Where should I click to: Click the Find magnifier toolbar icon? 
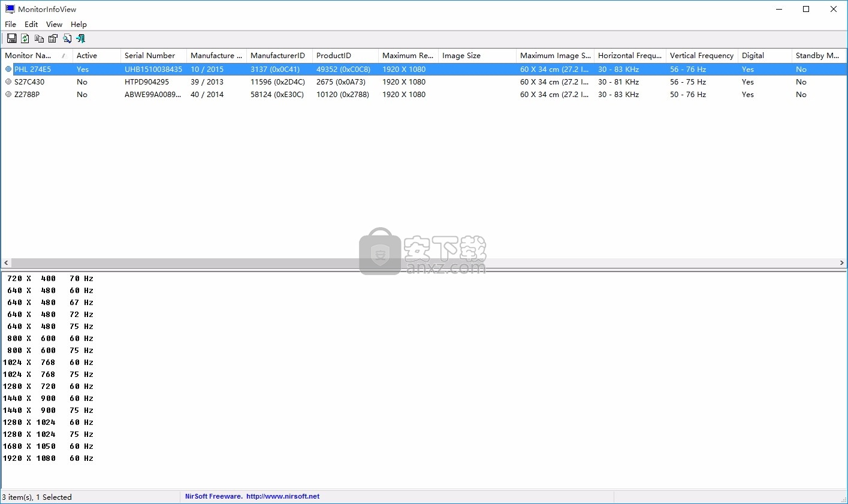click(67, 38)
